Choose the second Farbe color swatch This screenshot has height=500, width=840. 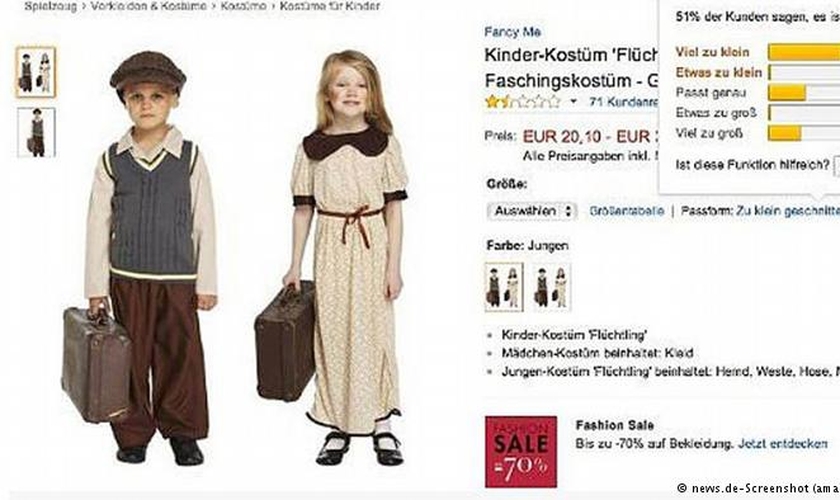point(552,287)
